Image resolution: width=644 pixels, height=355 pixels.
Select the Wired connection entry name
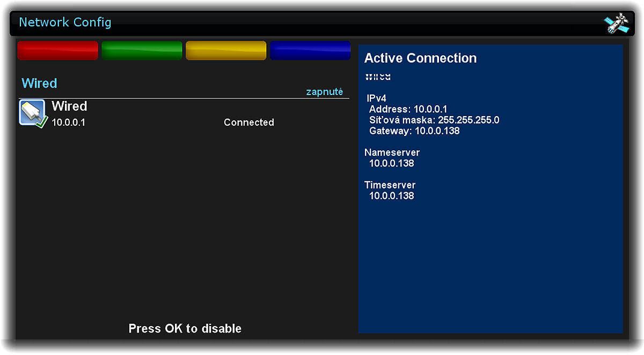[x=69, y=106]
